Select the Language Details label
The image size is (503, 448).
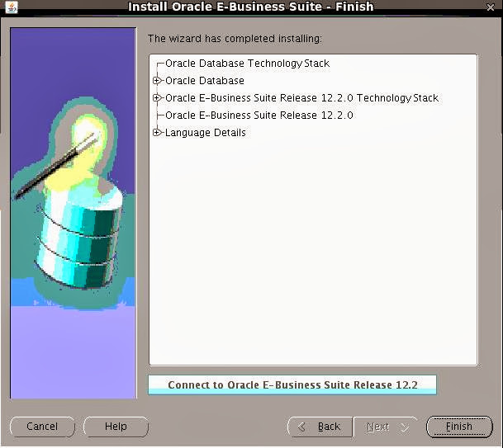pos(206,132)
